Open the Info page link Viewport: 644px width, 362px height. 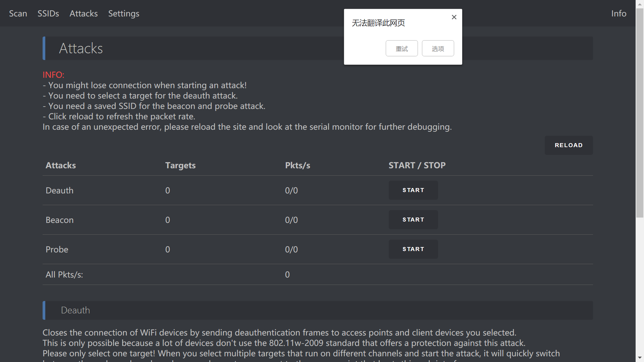619,13
